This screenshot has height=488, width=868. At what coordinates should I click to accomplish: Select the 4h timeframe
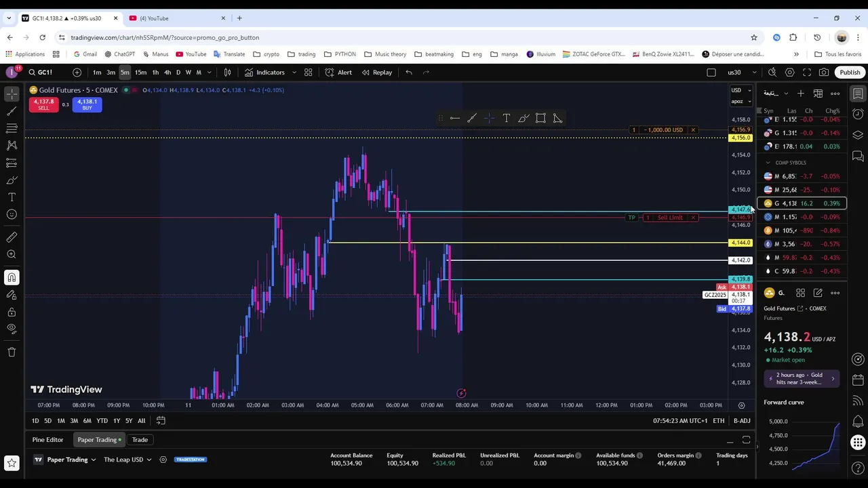[x=167, y=73]
